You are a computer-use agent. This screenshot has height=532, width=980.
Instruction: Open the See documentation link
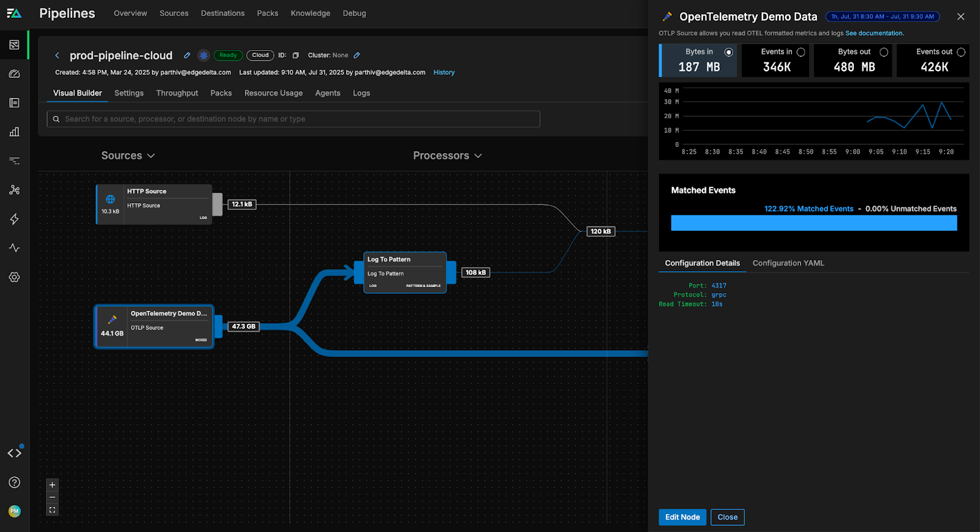click(874, 33)
